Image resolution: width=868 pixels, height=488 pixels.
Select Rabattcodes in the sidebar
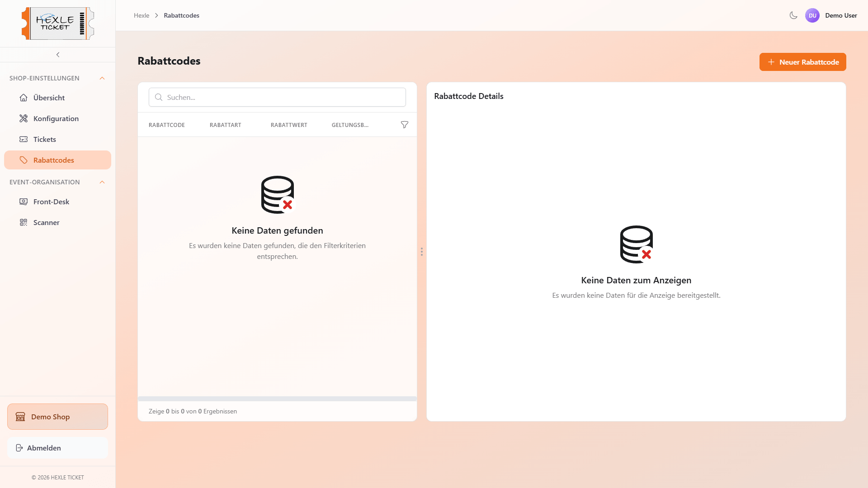click(53, 160)
